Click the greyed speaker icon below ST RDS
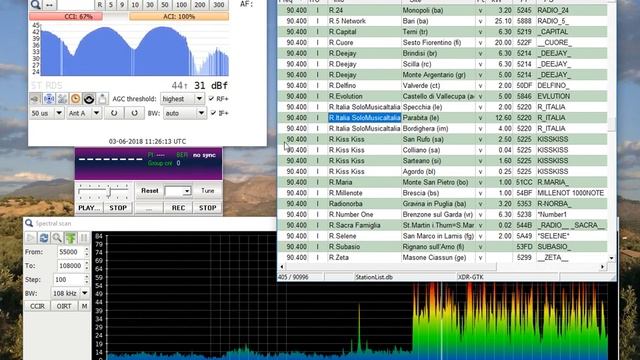Image resolution: width=640 pixels, height=360 pixels. [35, 99]
